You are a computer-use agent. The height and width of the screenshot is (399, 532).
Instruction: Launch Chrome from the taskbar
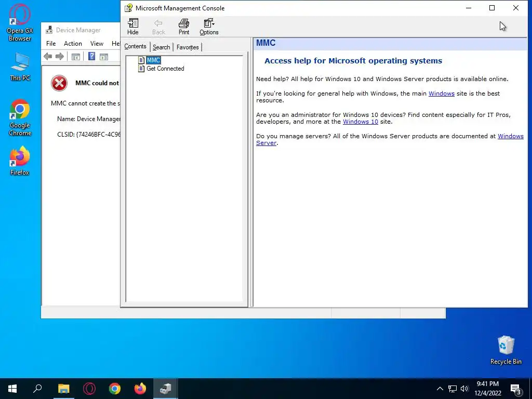(x=115, y=389)
